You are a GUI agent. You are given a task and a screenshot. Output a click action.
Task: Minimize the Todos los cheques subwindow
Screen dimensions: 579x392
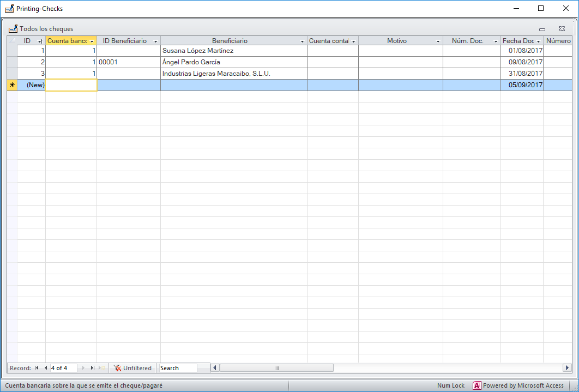pyautogui.click(x=542, y=29)
